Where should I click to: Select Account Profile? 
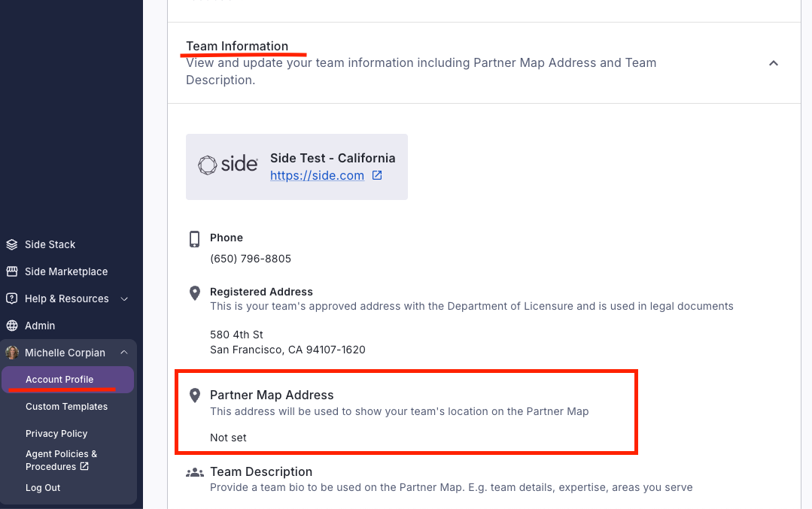68,380
